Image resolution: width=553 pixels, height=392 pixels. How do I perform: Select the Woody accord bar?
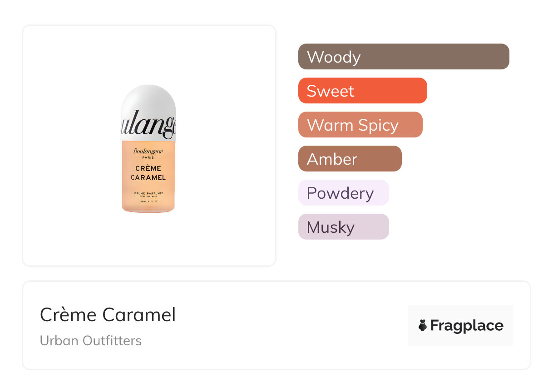[404, 57]
